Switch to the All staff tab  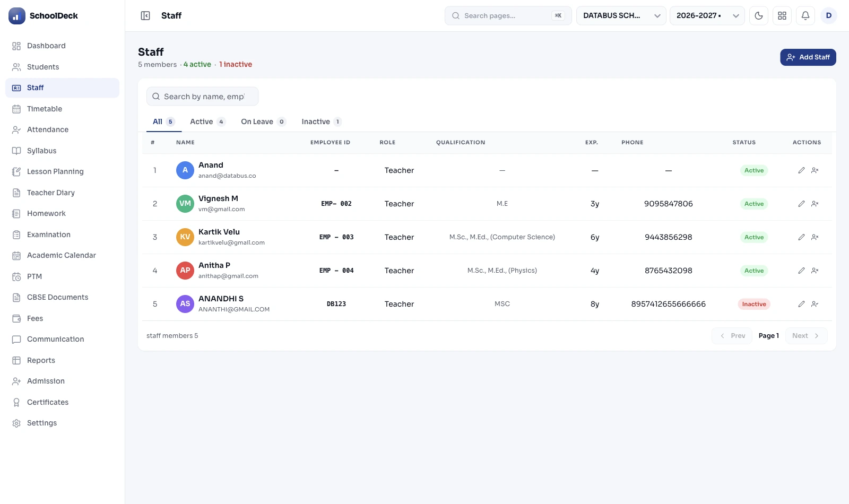[x=163, y=121]
